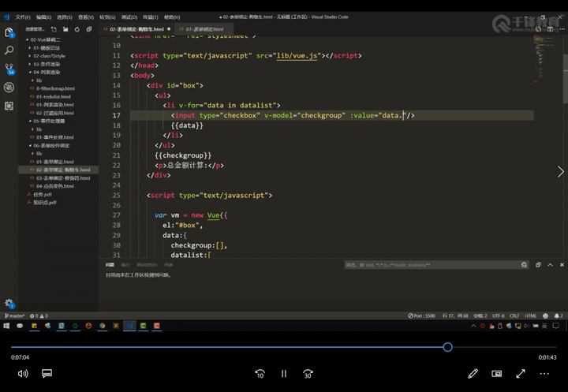Click the feedback smiley in status bar
The height and width of the screenshot is (392, 568).
(x=546, y=316)
